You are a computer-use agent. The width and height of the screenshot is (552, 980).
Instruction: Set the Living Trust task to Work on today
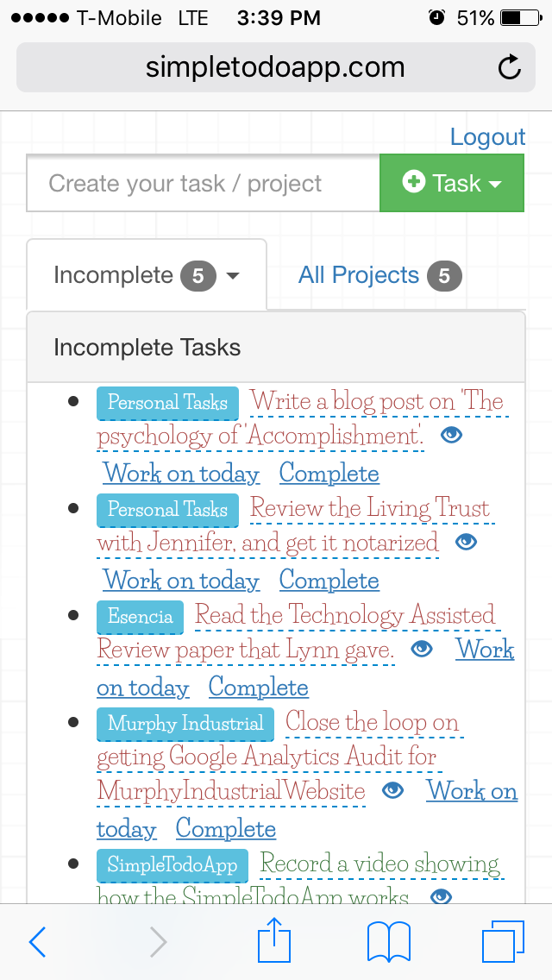pyautogui.click(x=181, y=581)
